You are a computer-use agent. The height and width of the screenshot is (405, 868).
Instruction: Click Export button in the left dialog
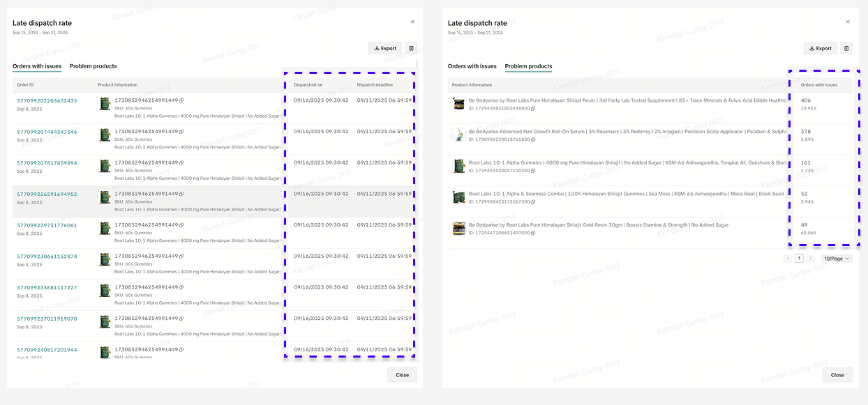tap(384, 48)
